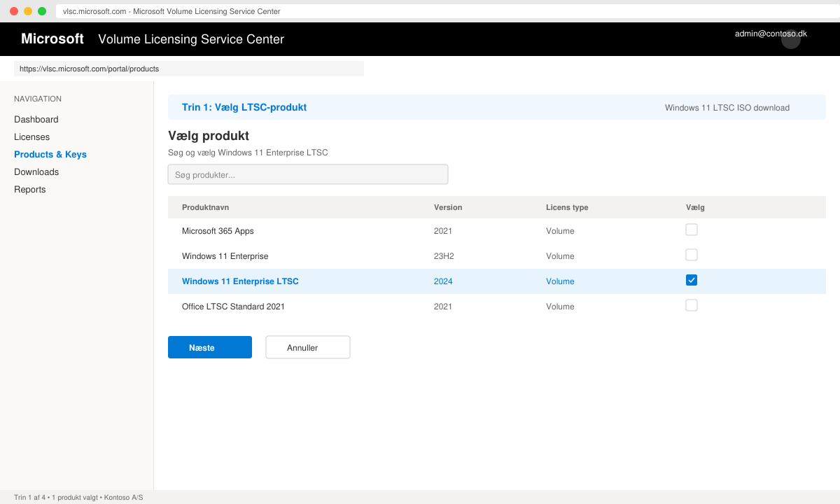Go to Licenses in the sidebar
This screenshot has width=840, height=504.
[x=32, y=137]
